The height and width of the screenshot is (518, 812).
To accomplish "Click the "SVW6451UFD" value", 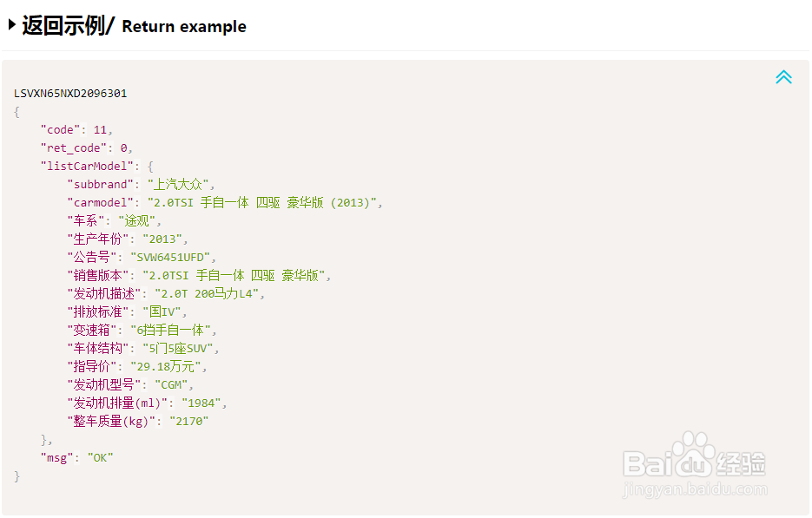I will [173, 257].
